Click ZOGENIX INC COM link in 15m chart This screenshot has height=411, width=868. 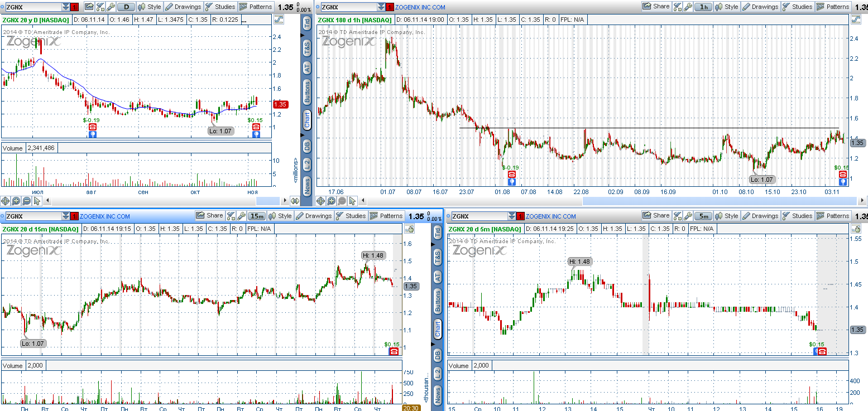(x=105, y=216)
